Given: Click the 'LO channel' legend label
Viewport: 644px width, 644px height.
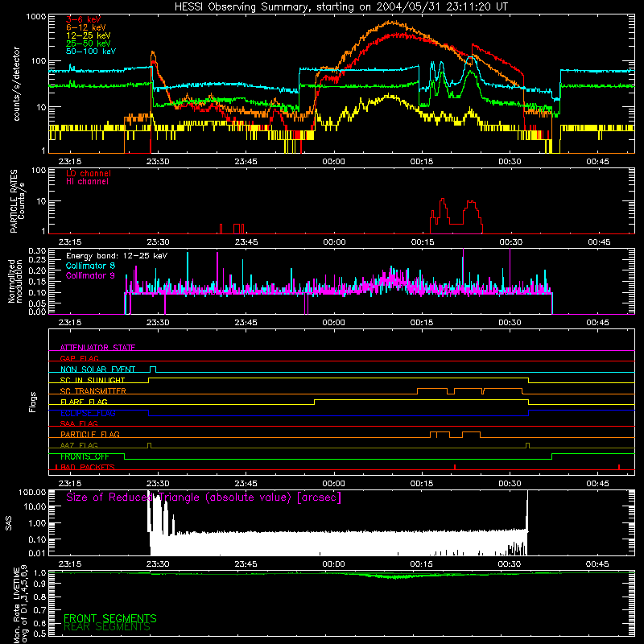Looking at the screenshot, I should pyautogui.click(x=89, y=173).
